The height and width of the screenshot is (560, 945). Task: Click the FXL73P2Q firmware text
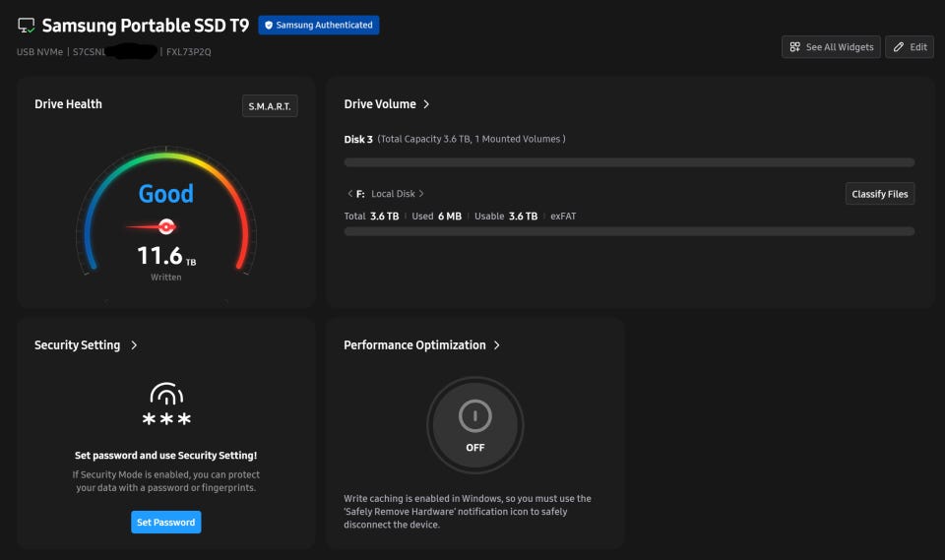point(189,52)
